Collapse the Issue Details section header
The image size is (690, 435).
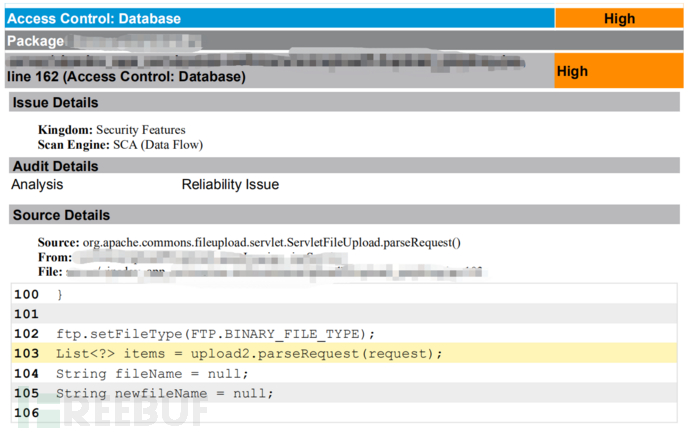(x=55, y=103)
